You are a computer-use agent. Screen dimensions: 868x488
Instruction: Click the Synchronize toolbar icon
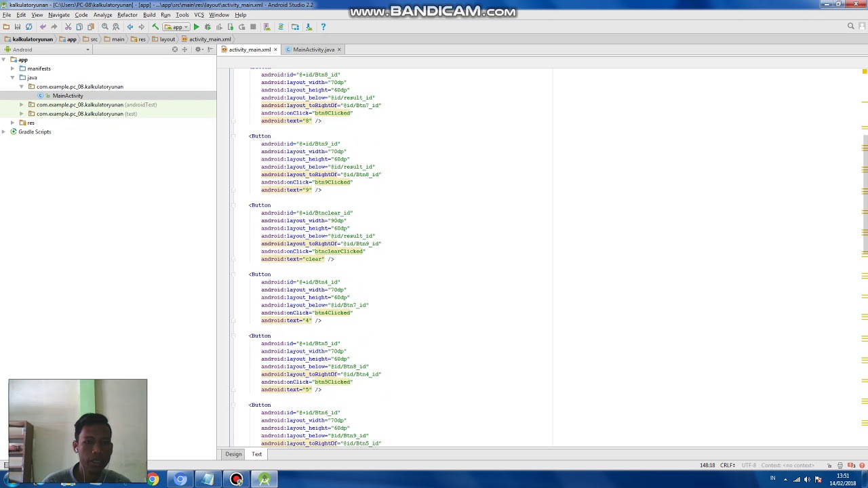28,27
